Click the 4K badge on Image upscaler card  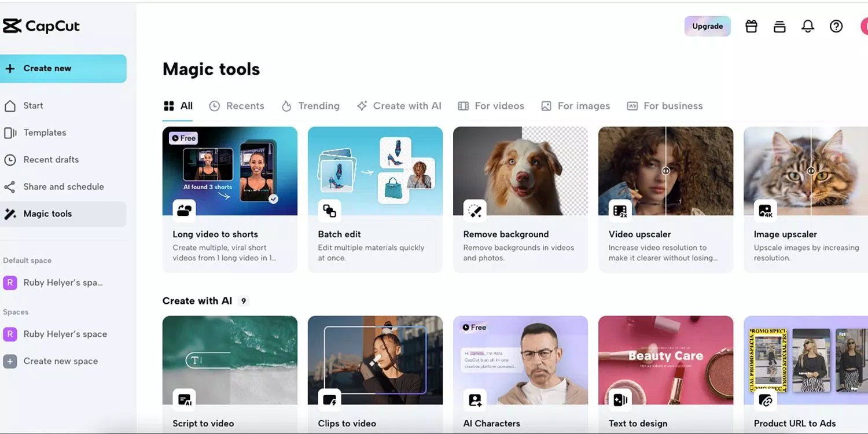766,211
